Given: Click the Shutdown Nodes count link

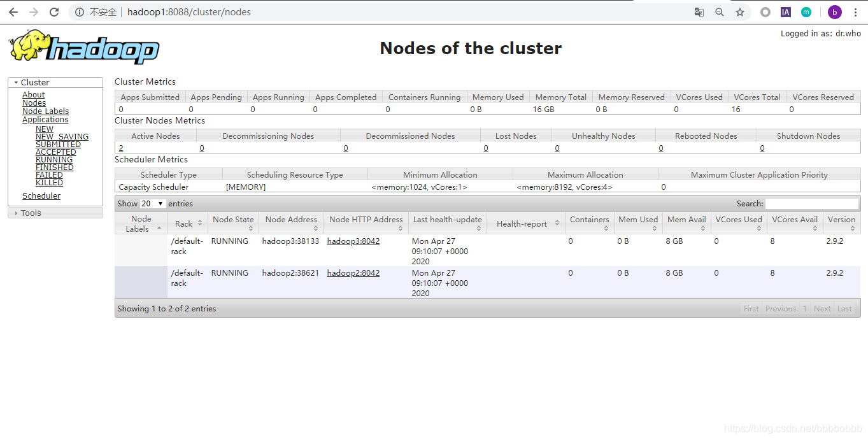Looking at the screenshot, I should click(762, 148).
